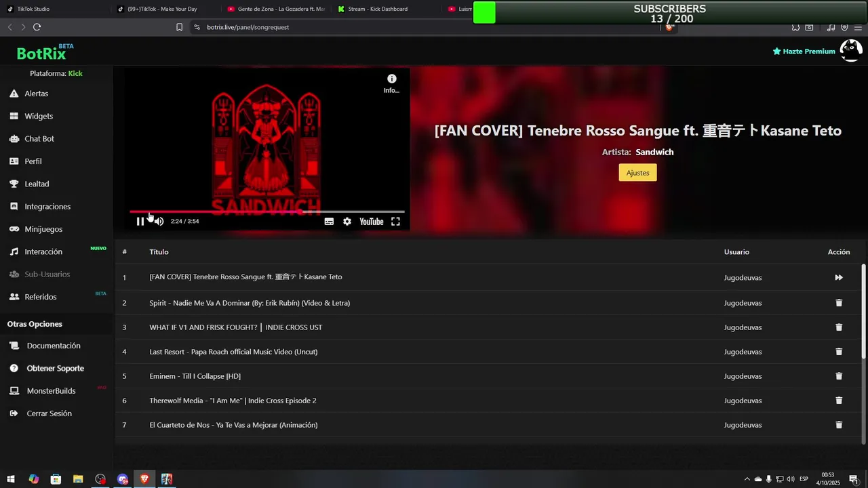Select the Tenebre Rosso Sangue row title
Viewport: 868px width, 488px height.
click(x=245, y=277)
